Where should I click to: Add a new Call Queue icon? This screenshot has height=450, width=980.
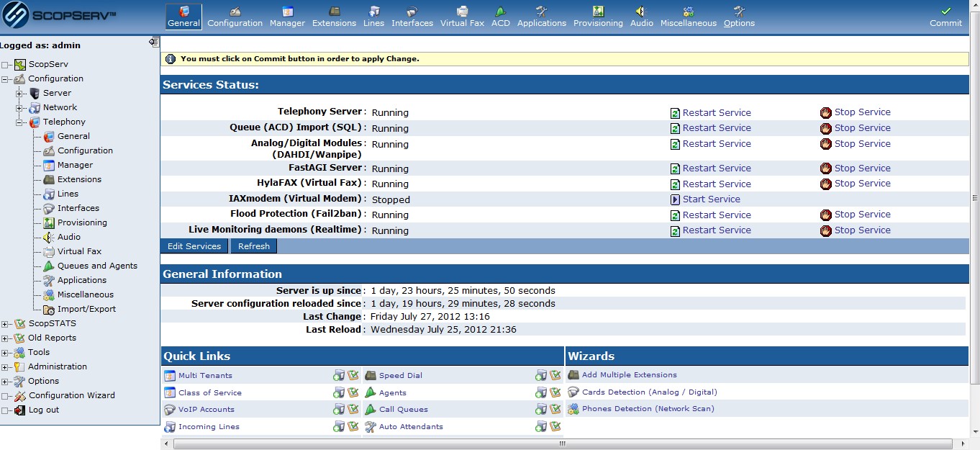[541, 409]
